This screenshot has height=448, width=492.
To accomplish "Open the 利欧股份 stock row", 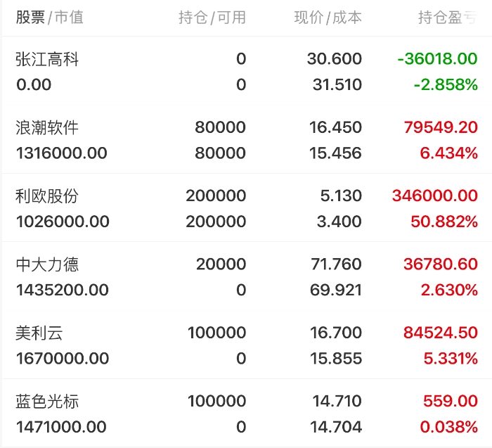I will pos(246,208).
